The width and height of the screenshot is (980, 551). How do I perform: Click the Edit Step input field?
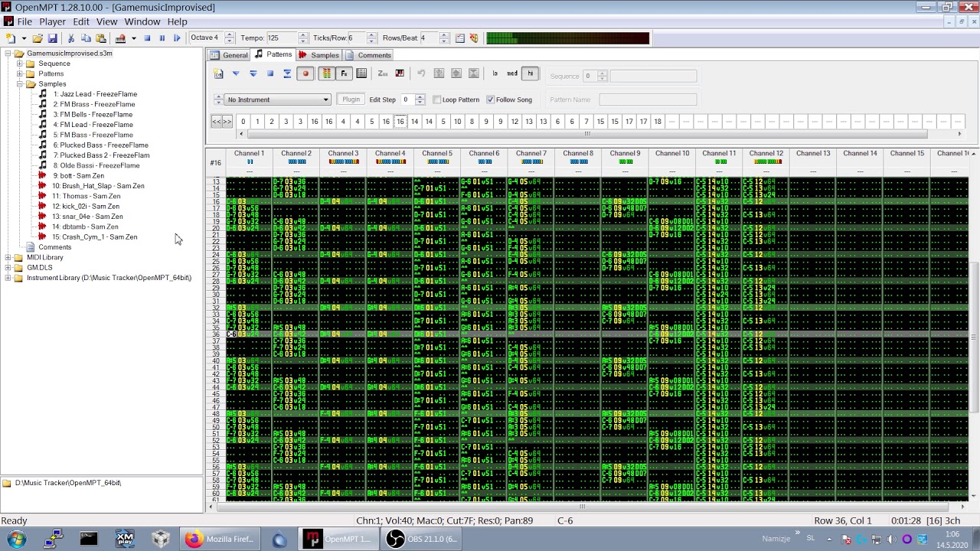(407, 99)
